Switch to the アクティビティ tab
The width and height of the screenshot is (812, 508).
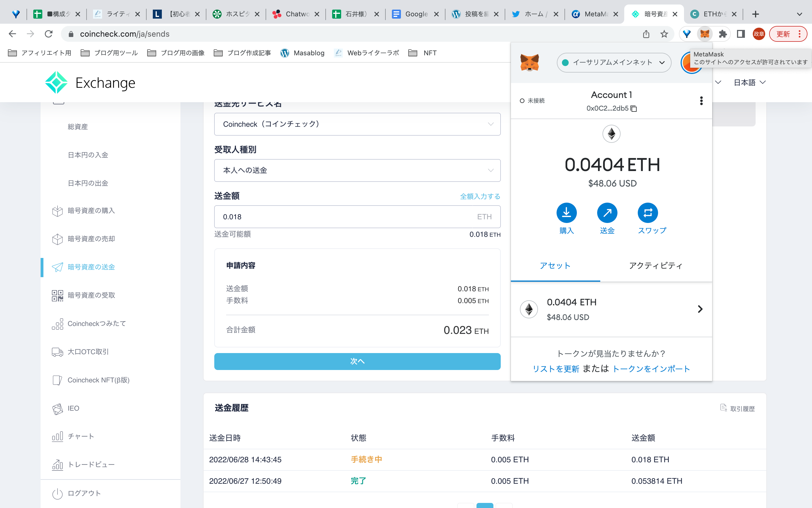[656, 266]
